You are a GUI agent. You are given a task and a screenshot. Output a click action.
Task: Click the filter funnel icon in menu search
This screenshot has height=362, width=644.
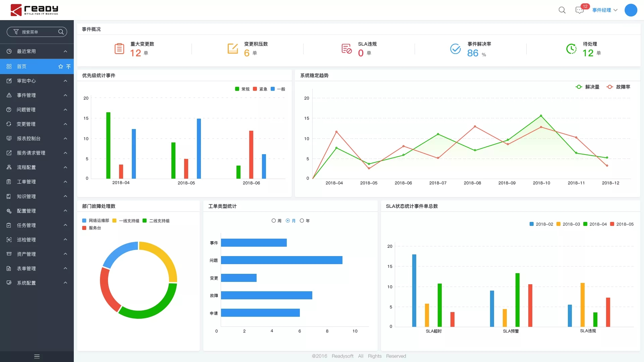click(16, 32)
